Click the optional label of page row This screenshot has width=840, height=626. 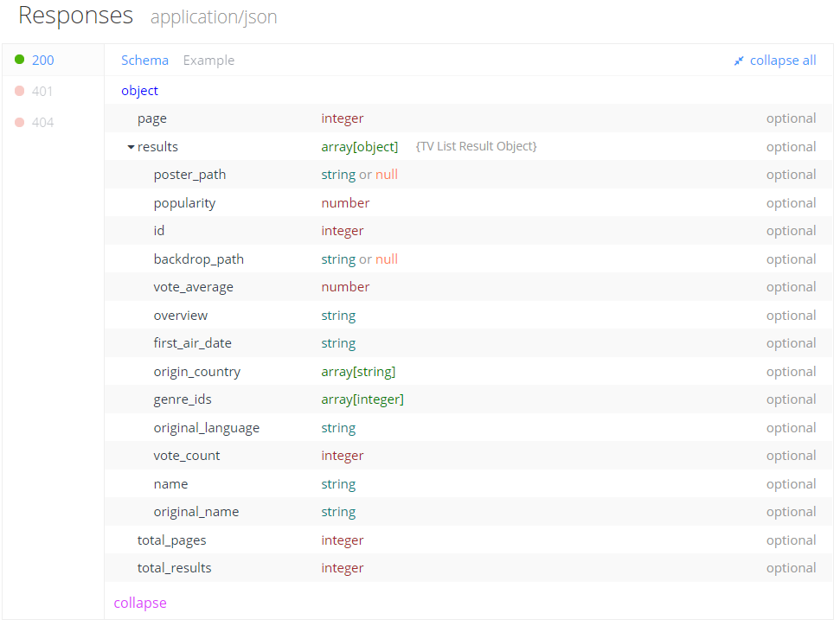pos(791,118)
